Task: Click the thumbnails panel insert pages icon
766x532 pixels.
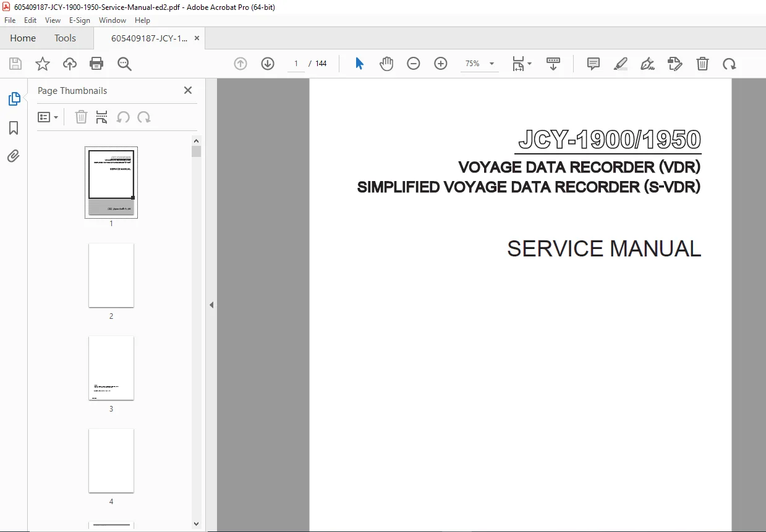Action: tap(102, 117)
